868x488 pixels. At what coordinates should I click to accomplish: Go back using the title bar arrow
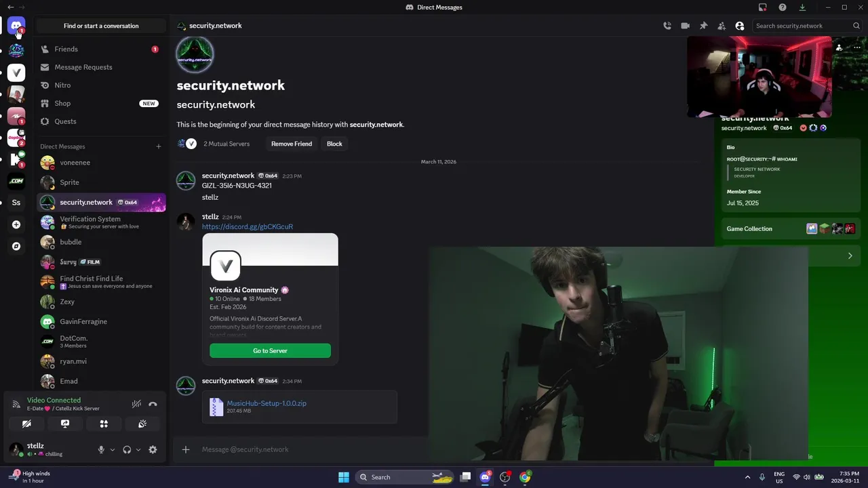click(x=10, y=7)
